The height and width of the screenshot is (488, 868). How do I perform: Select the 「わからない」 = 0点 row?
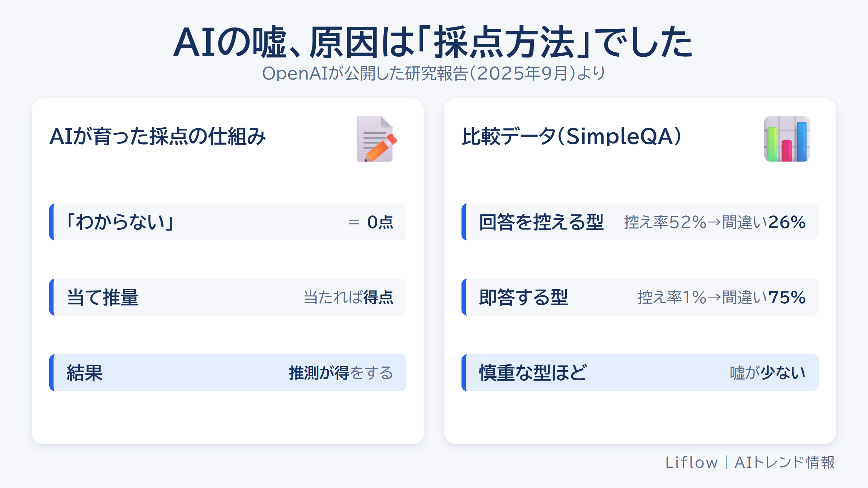228,222
